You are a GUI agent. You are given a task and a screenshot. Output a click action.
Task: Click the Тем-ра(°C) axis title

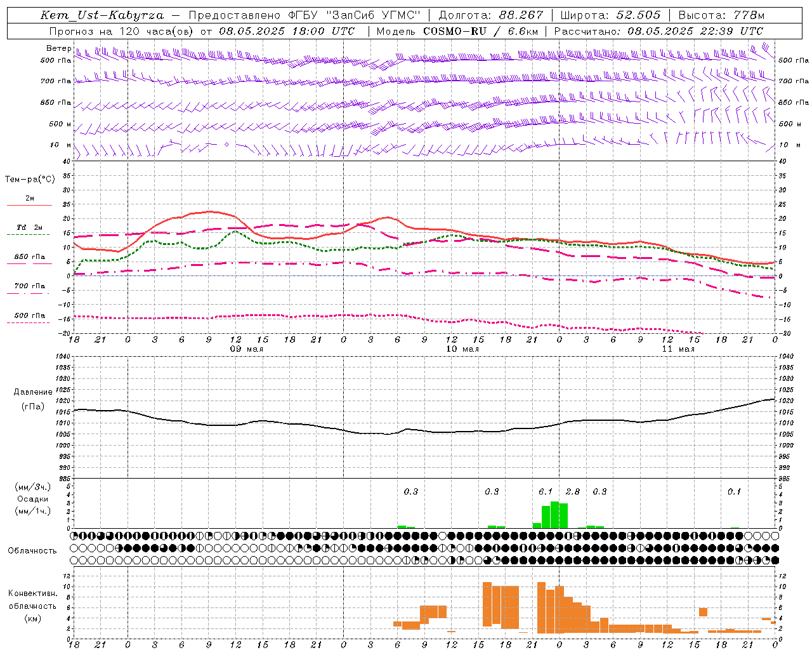tap(30, 180)
